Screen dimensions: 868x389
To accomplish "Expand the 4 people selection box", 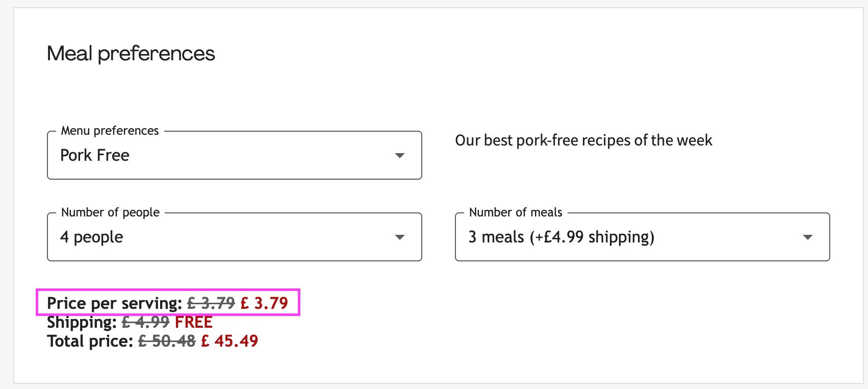I will (x=224, y=237).
